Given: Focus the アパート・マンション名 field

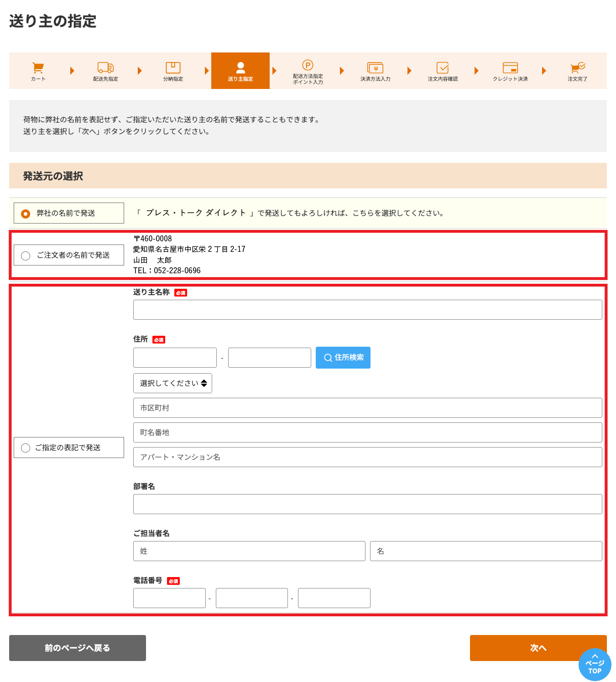Looking at the screenshot, I should (368, 457).
